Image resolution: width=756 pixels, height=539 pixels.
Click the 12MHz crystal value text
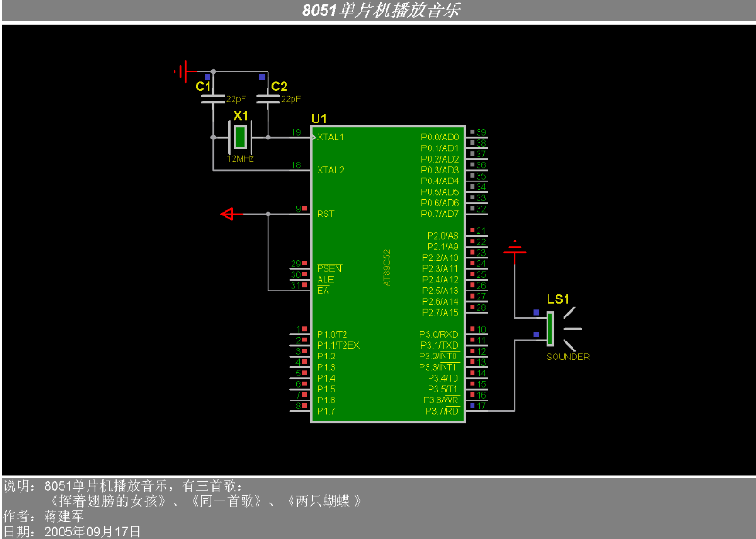coord(241,158)
